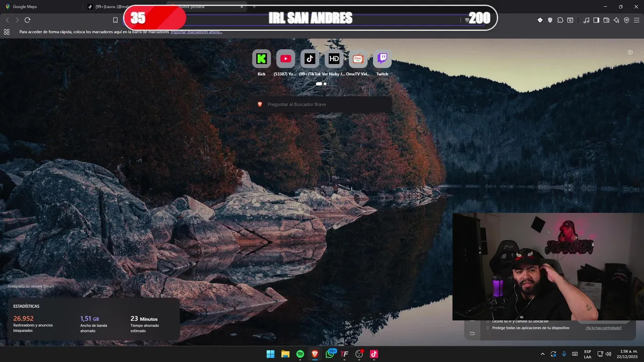644x362 pixels.
Task: Switch to the Google Maps tab
Action: pos(40,7)
